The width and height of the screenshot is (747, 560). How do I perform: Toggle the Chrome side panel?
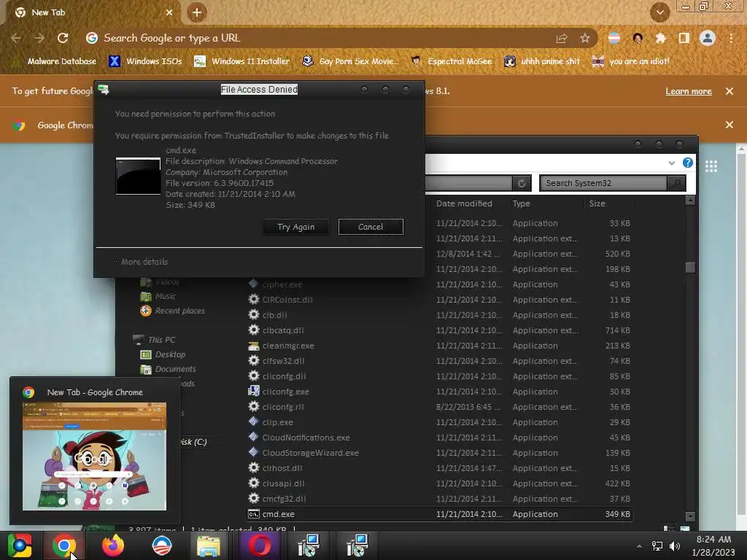684,38
